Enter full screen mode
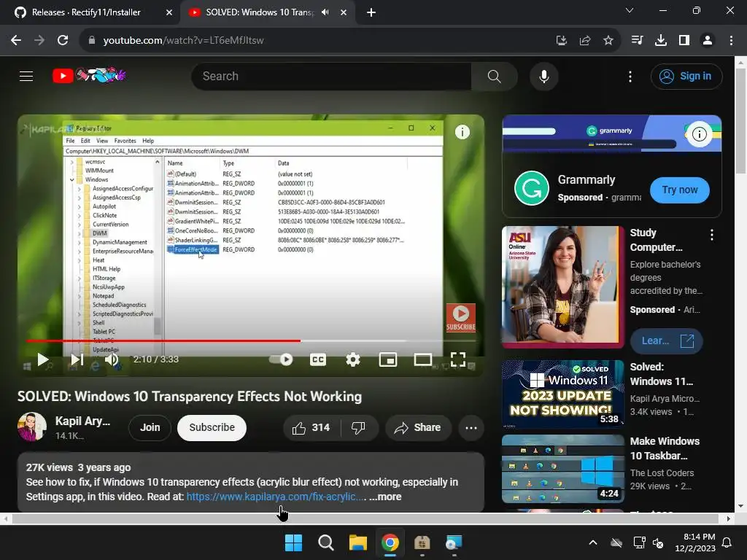This screenshot has height=560, width=747. tap(458, 359)
